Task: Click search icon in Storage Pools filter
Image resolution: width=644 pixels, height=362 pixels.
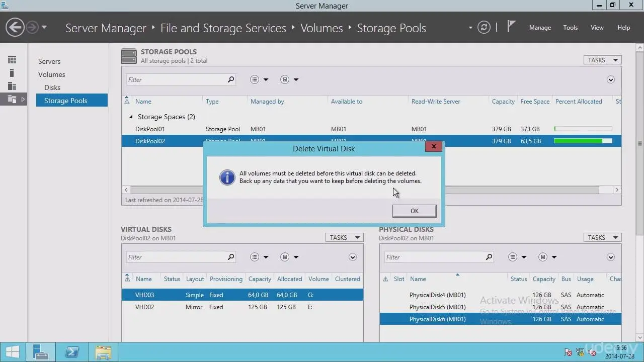Action: point(231,79)
